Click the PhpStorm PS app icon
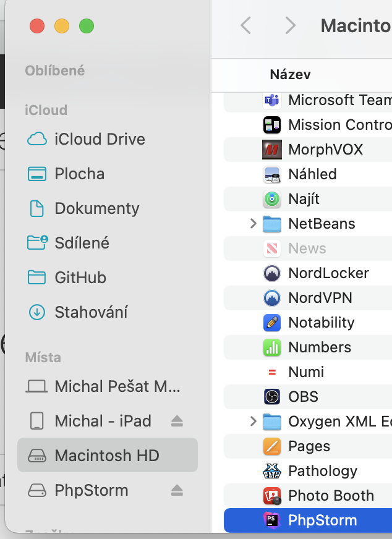This screenshot has width=392, height=539. (x=272, y=520)
